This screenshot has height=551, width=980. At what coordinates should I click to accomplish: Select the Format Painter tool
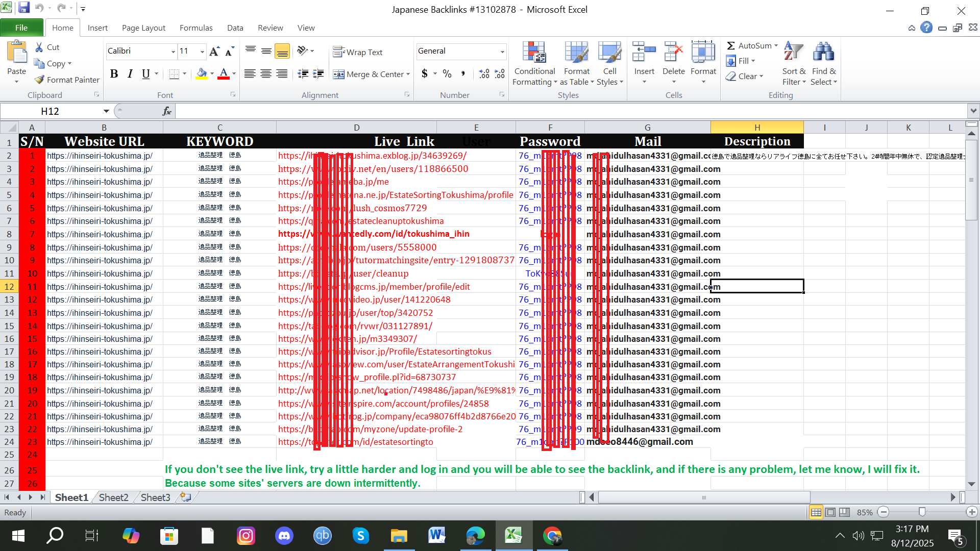click(66, 80)
